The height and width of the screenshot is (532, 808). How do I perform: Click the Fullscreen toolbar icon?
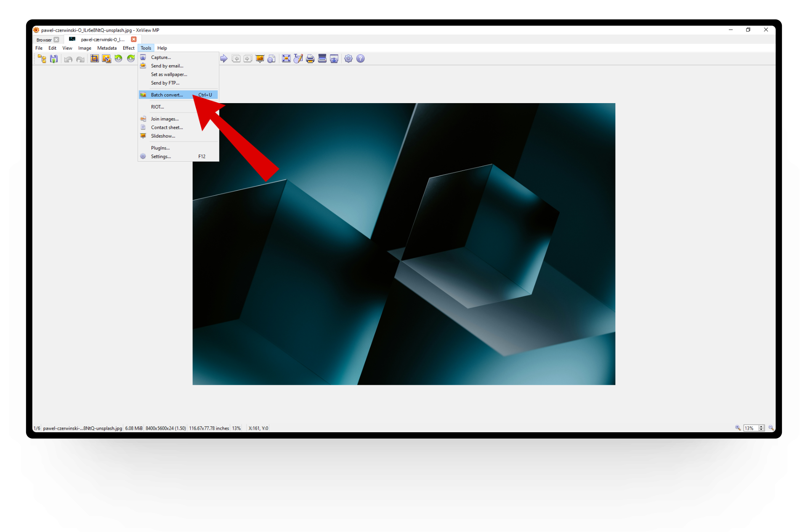pos(286,59)
